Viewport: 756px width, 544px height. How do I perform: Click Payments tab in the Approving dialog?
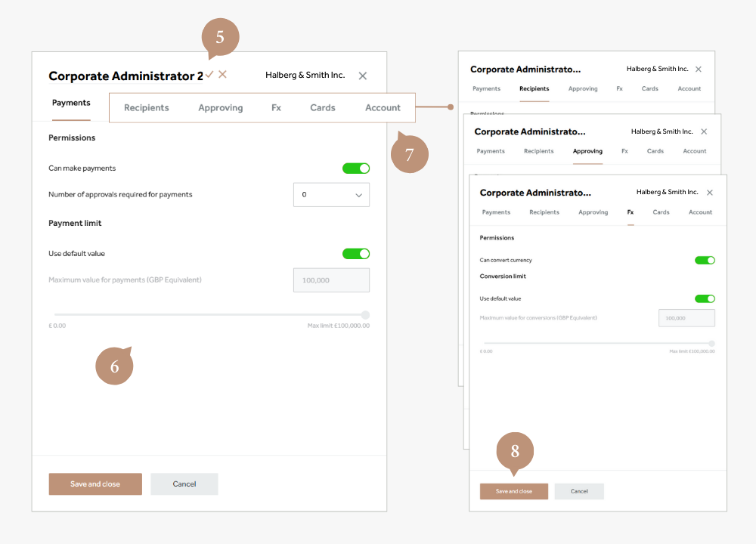(x=491, y=151)
